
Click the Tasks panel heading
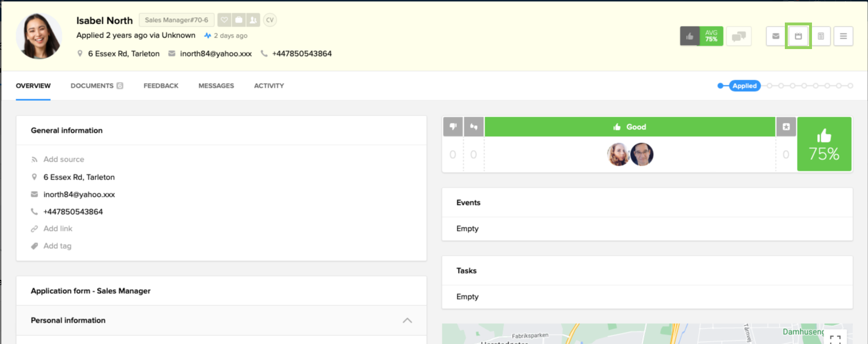(467, 271)
